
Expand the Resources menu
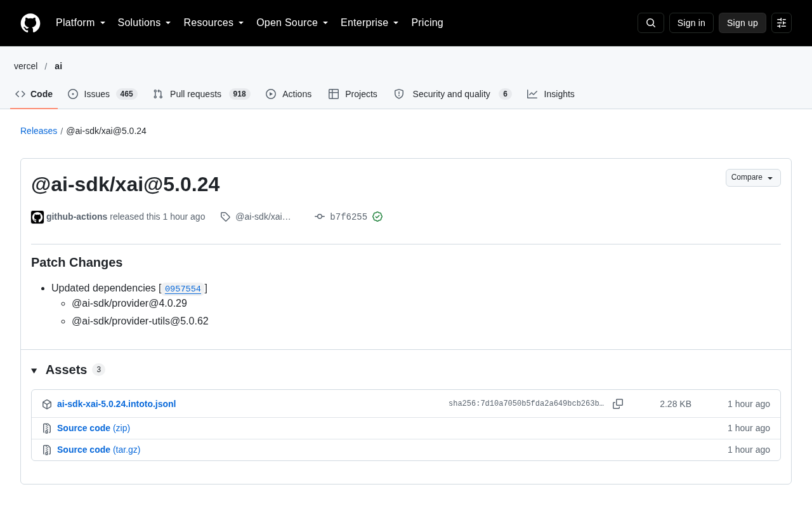click(x=214, y=23)
